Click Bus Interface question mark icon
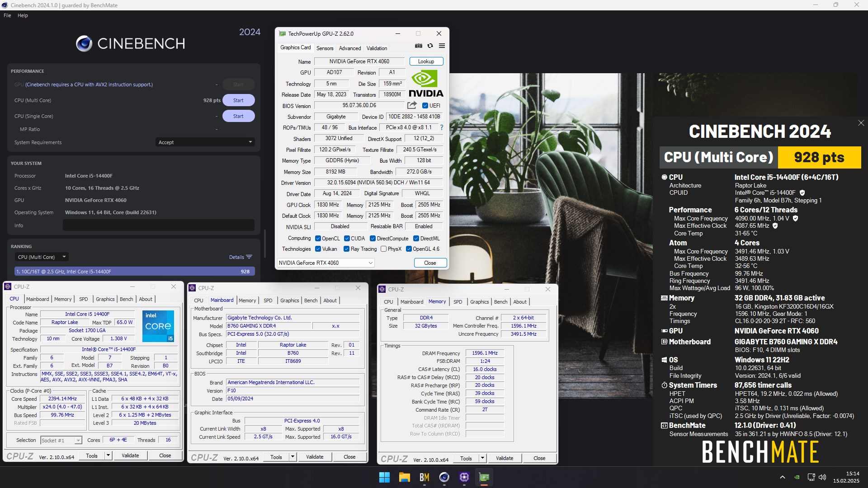Image resolution: width=868 pixels, height=488 pixels. (442, 127)
